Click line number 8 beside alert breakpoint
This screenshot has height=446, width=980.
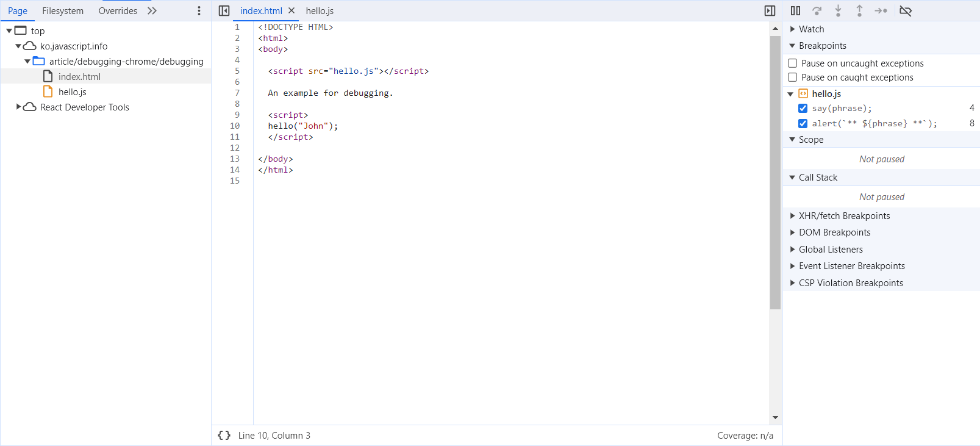[x=972, y=123]
